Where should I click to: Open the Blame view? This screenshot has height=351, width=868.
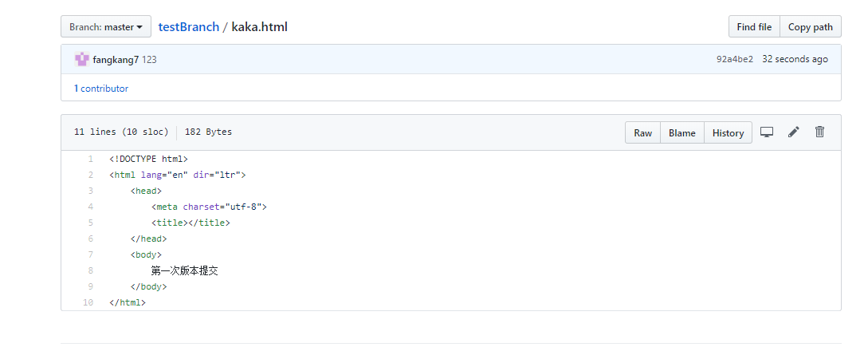click(682, 133)
